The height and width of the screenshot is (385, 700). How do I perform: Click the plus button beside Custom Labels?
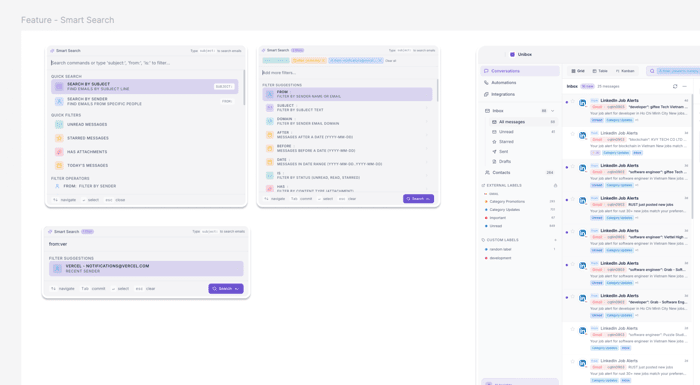(555, 240)
